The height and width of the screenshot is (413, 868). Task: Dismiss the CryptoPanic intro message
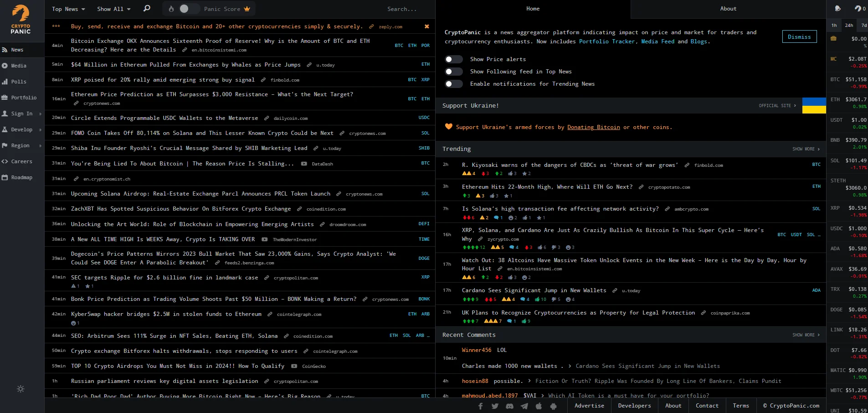(x=799, y=37)
